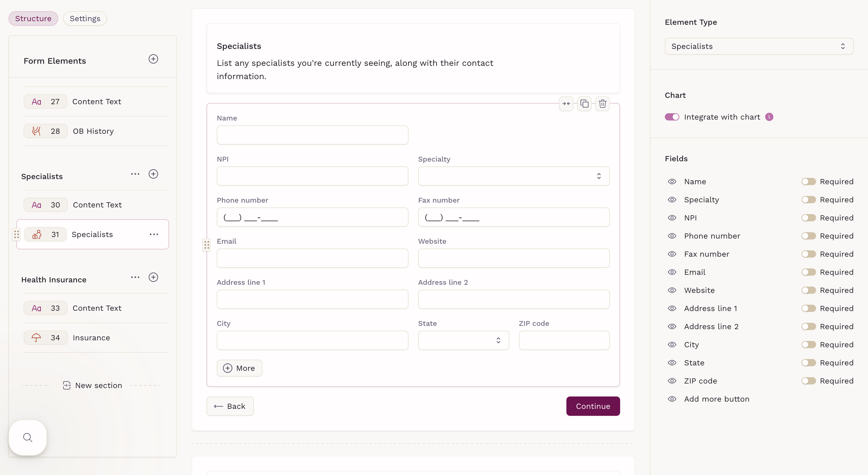The width and height of the screenshot is (868, 475).
Task: Click the Continue button
Action: [593, 406]
